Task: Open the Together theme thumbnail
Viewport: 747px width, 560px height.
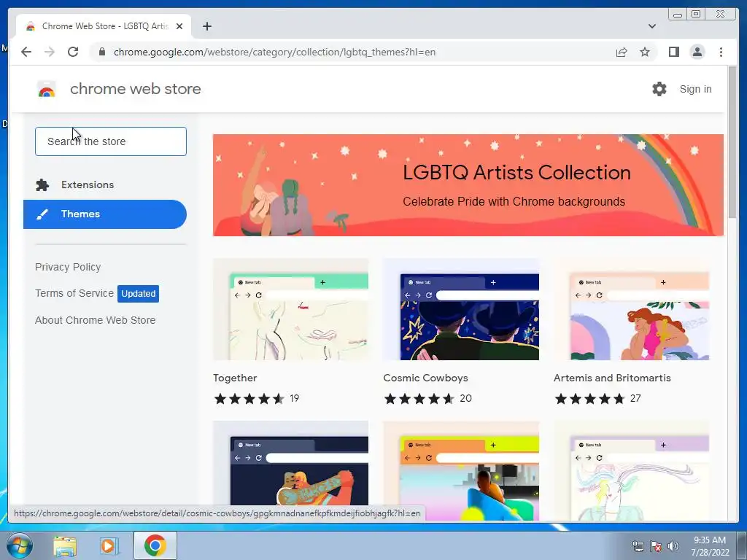Action: tap(290, 309)
